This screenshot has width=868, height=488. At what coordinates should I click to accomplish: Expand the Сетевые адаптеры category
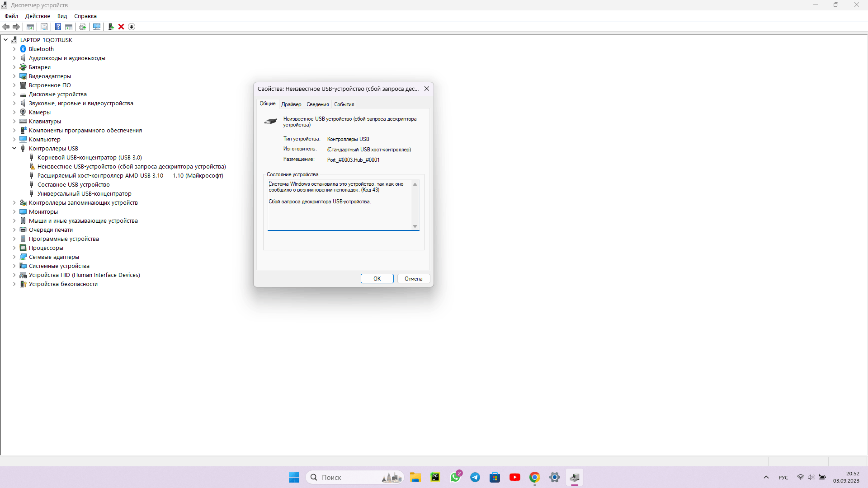(x=14, y=257)
